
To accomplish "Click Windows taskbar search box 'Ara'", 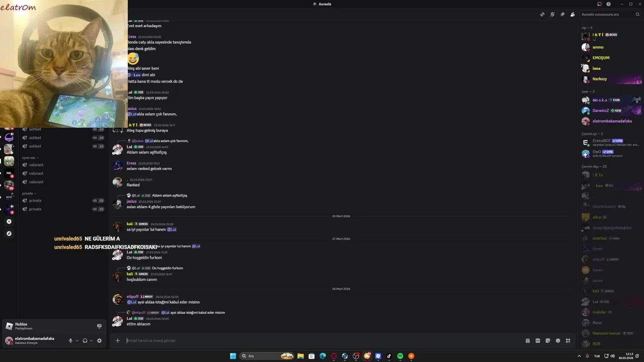I will (267, 356).
